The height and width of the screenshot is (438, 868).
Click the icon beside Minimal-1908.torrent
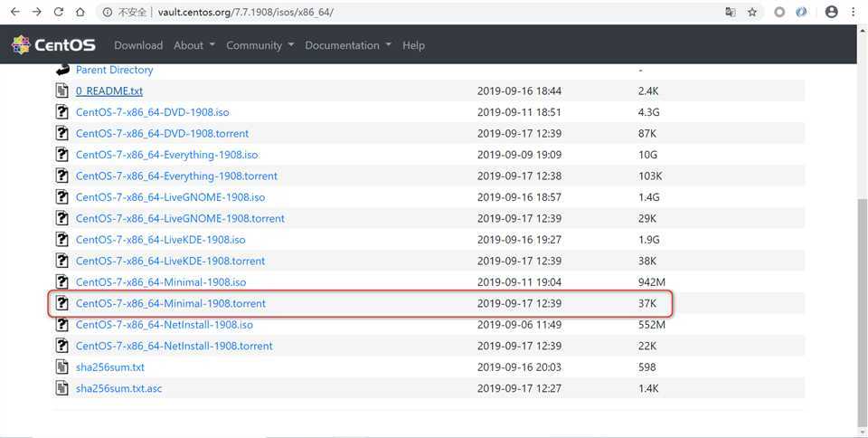(62, 303)
